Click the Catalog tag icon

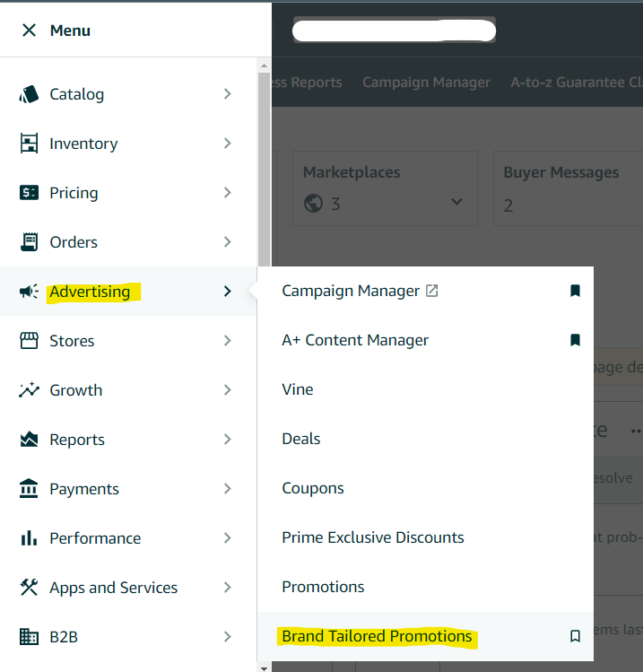29,94
